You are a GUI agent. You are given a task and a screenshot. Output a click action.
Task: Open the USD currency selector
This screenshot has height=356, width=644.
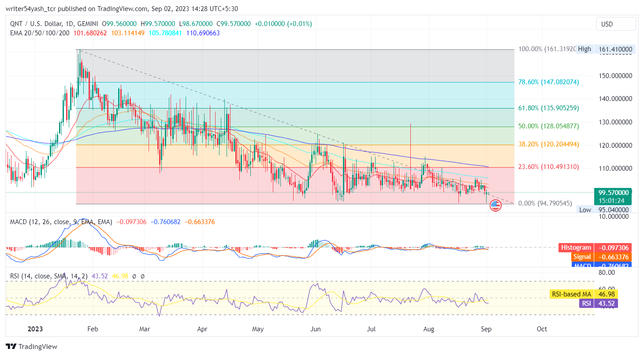pyautogui.click(x=616, y=24)
